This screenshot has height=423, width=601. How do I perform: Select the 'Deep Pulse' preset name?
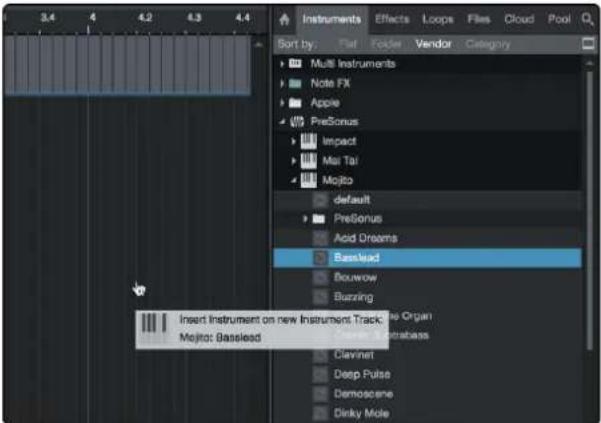click(362, 374)
